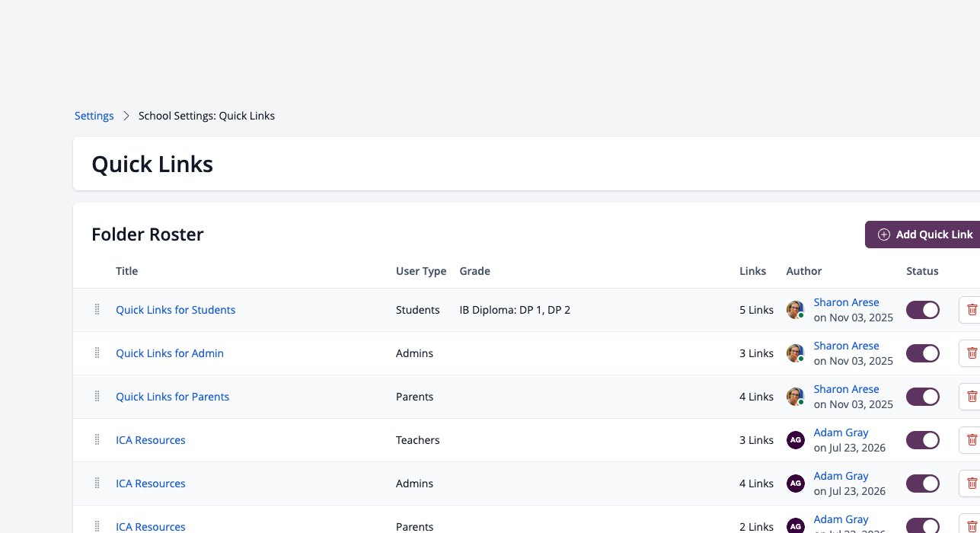Open Sharon Arese profile in Quick Links for Parents row
The image size is (980, 533).
846,389
